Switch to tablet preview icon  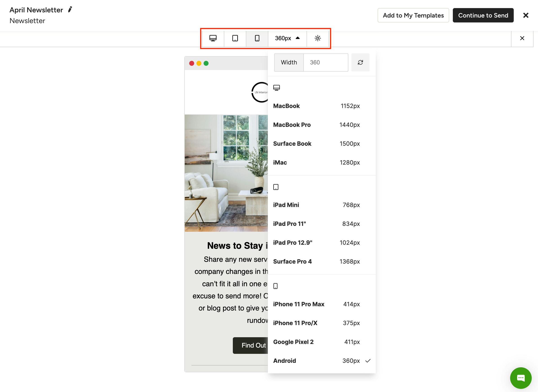point(235,38)
